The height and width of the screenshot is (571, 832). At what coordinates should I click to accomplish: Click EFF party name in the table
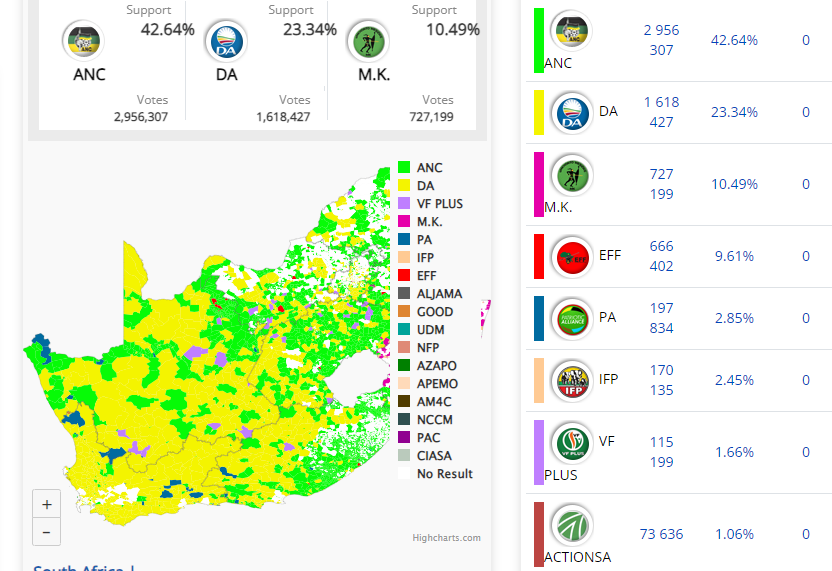point(610,256)
